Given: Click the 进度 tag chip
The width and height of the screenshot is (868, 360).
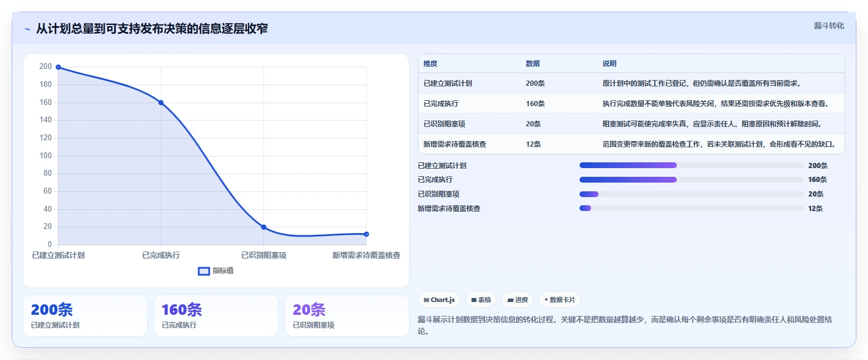Looking at the screenshot, I should 517,300.
